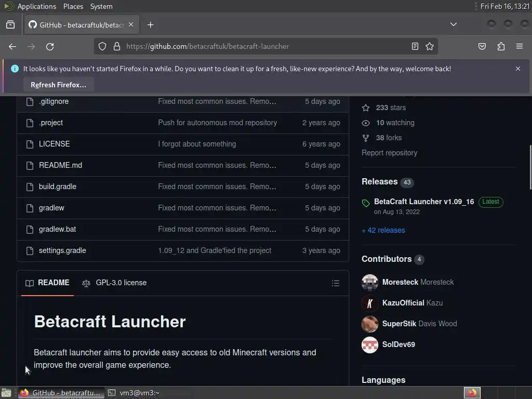Click the site security padlock icon
This screenshot has width=532, height=399.
pyautogui.click(x=117, y=46)
